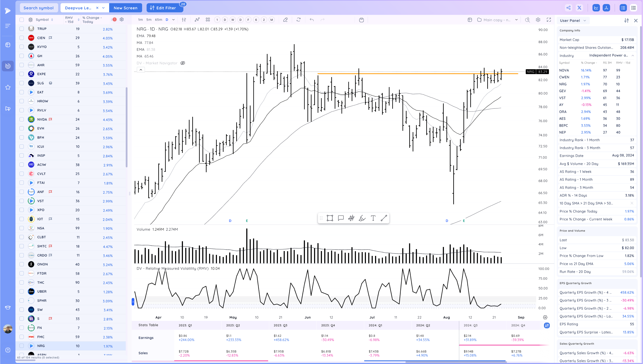Select the Text annotation tool

click(373, 218)
